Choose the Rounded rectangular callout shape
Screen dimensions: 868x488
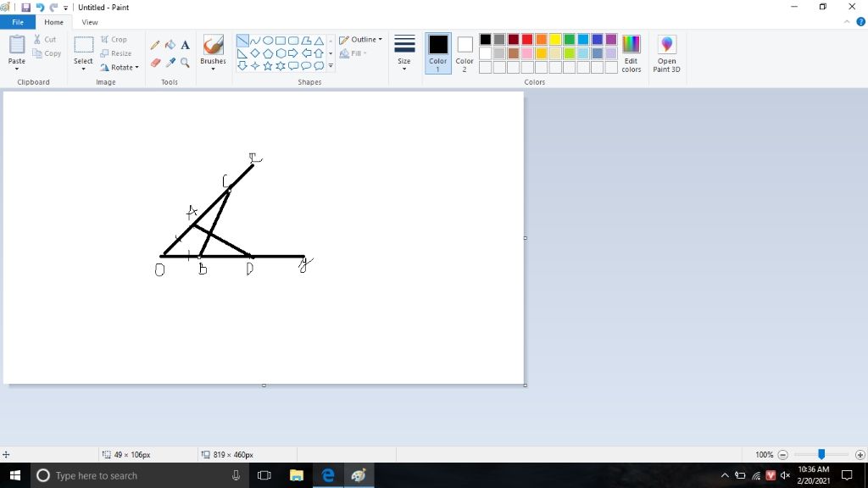293,66
